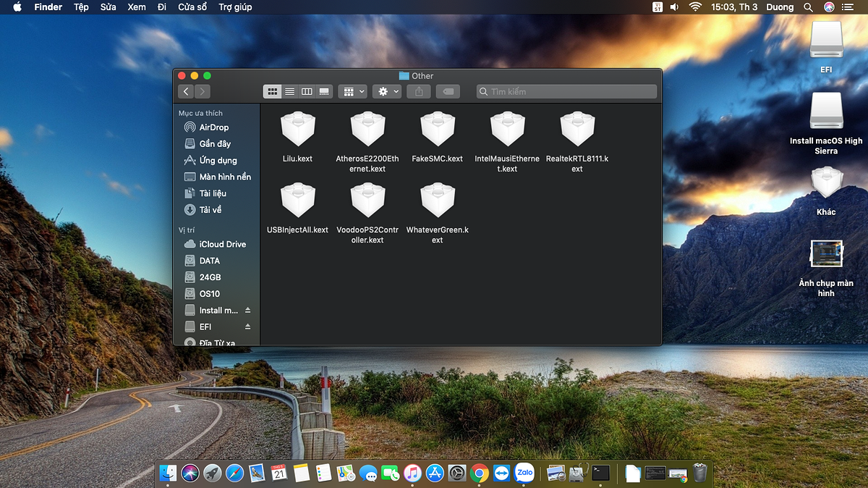Open the Apple menu
Screen dimensions: 868x488
17,7
